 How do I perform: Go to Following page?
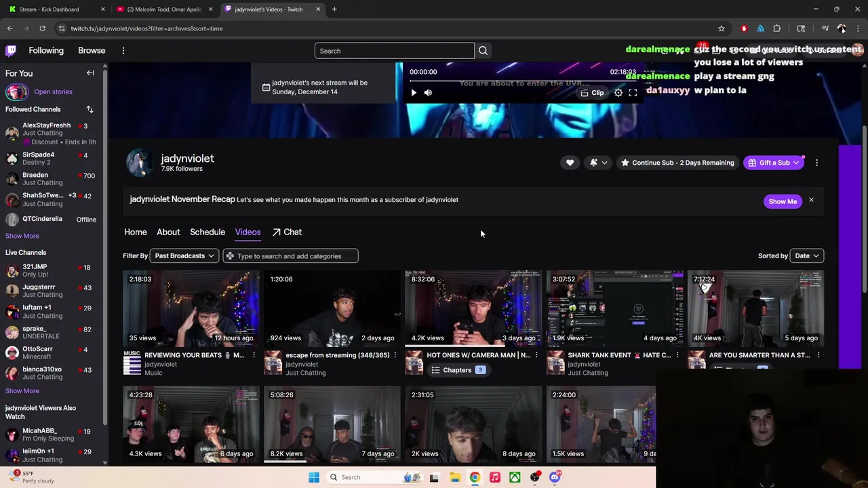(46, 51)
